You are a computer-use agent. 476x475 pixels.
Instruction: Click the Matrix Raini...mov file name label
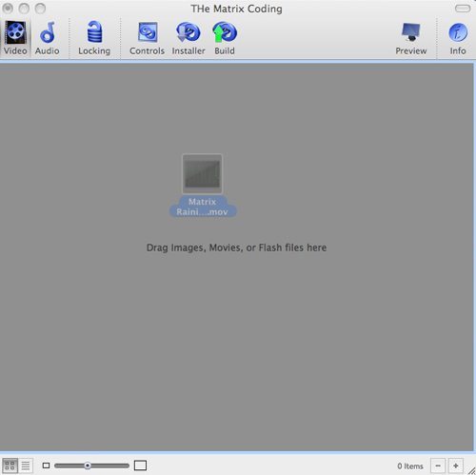203,207
